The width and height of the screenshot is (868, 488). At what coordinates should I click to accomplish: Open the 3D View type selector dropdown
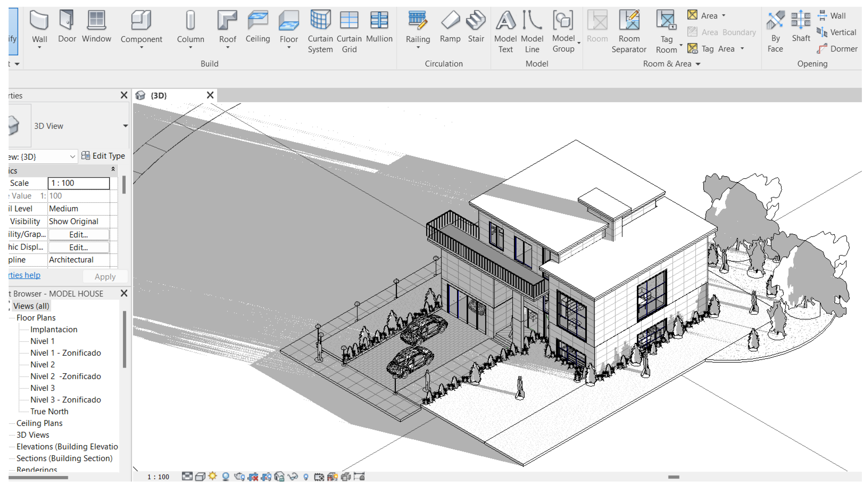125,126
